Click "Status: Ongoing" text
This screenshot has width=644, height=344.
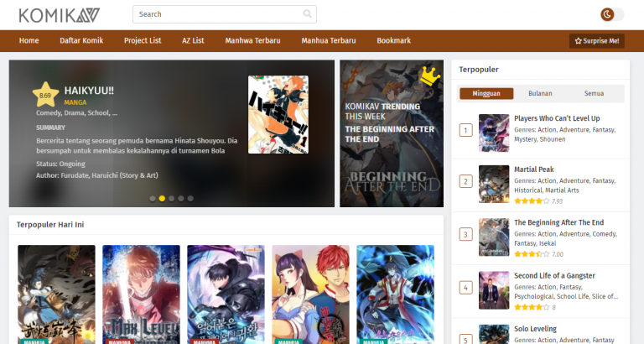60,164
